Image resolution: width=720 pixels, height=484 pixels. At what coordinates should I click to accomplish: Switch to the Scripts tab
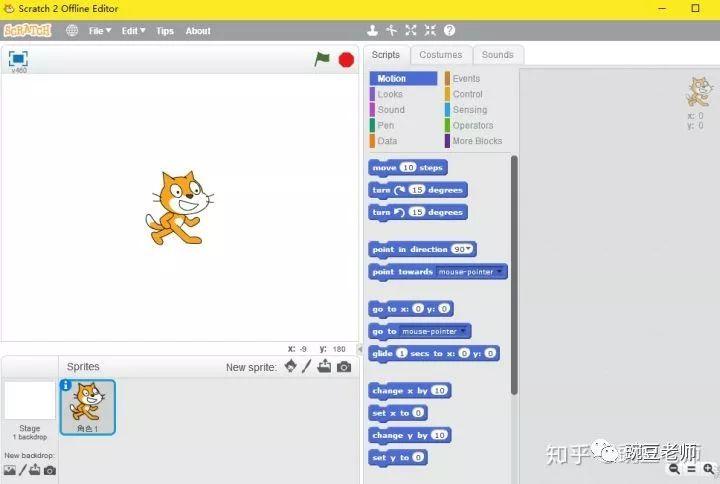point(386,55)
